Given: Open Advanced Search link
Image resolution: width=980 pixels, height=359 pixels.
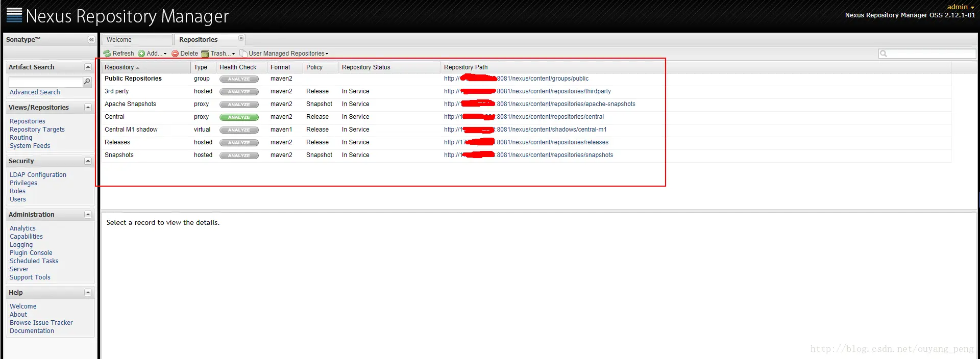Looking at the screenshot, I should 35,92.
